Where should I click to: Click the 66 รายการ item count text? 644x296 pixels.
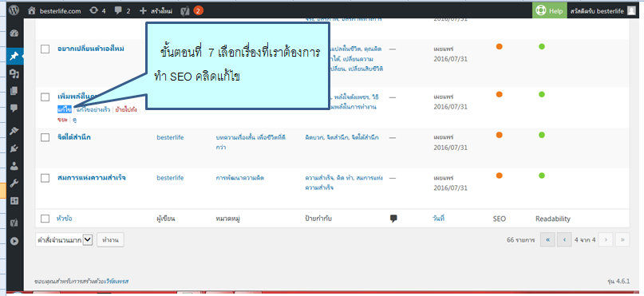pos(521,240)
